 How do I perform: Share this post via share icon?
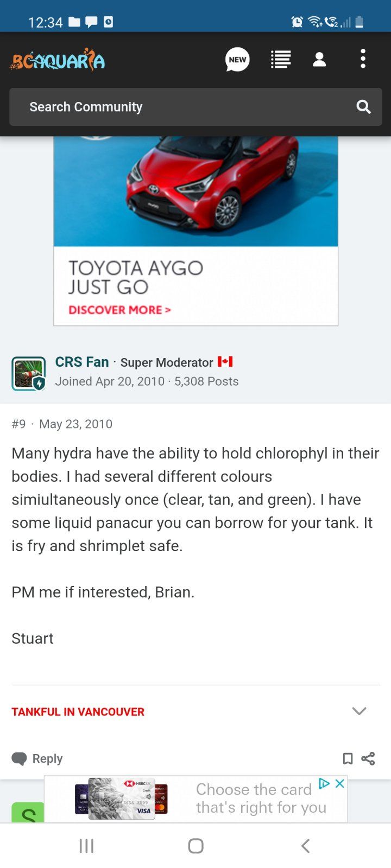(368, 758)
